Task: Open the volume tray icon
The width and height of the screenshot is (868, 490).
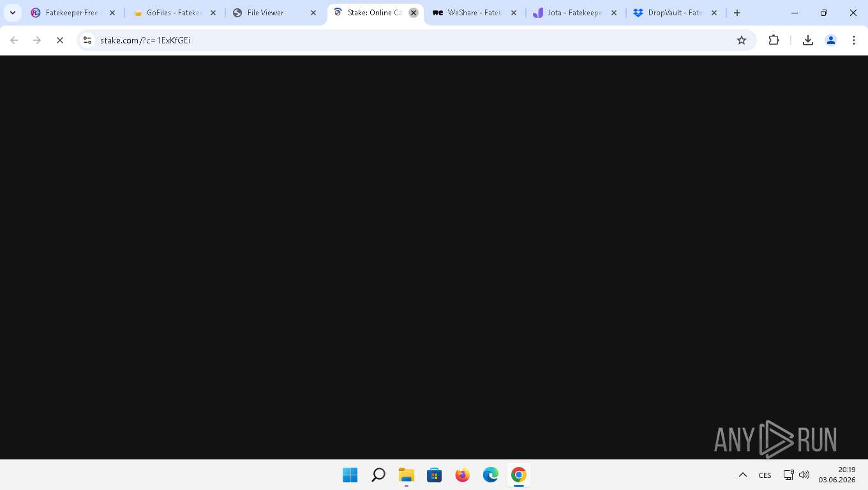Action: pos(804,475)
